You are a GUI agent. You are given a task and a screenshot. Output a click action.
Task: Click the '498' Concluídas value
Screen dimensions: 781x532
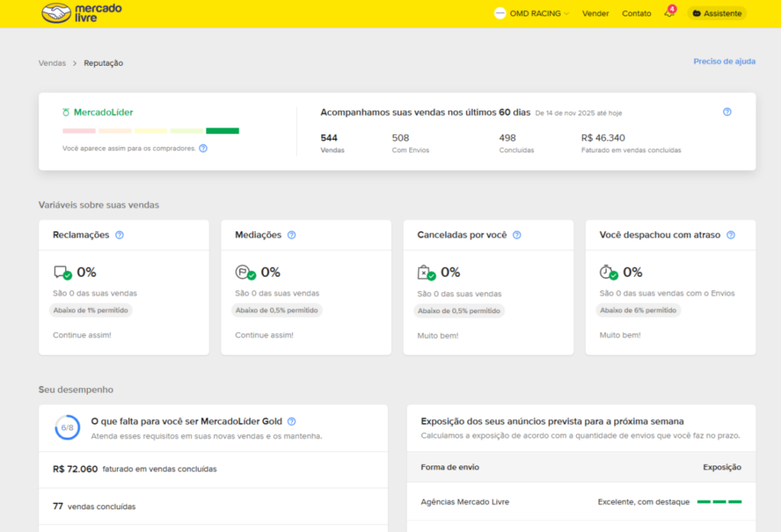click(x=508, y=138)
